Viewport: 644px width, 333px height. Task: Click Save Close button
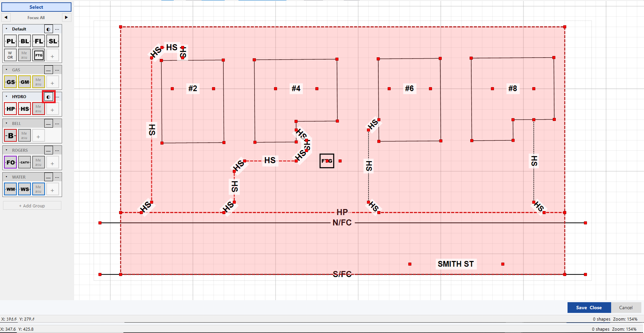point(589,308)
